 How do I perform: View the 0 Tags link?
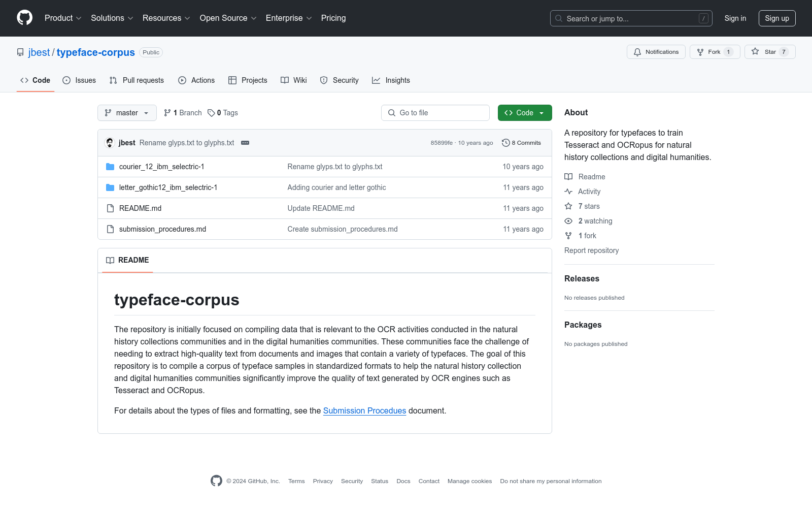223,113
